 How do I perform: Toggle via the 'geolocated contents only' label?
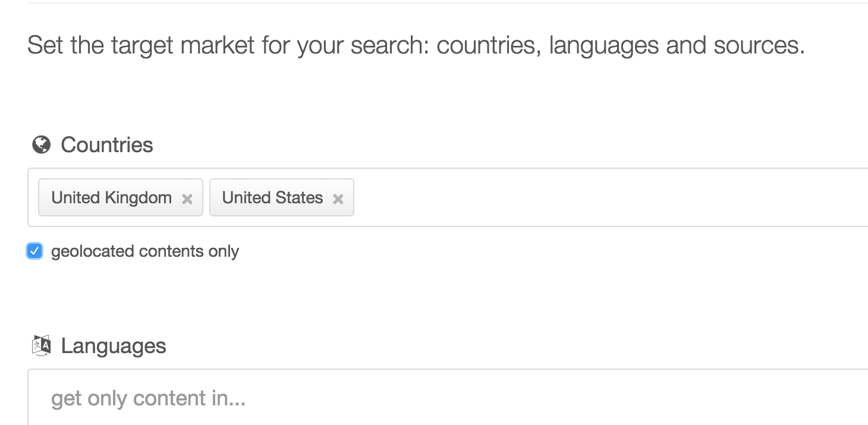(144, 251)
